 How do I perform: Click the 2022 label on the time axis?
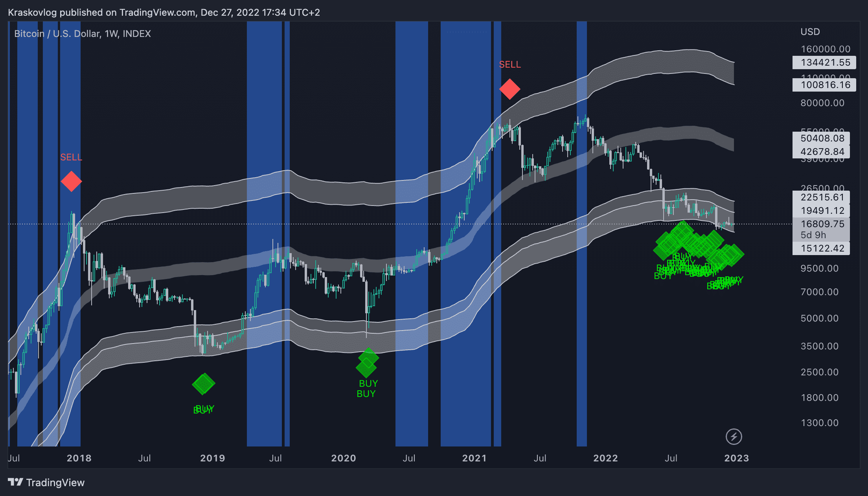tap(605, 458)
